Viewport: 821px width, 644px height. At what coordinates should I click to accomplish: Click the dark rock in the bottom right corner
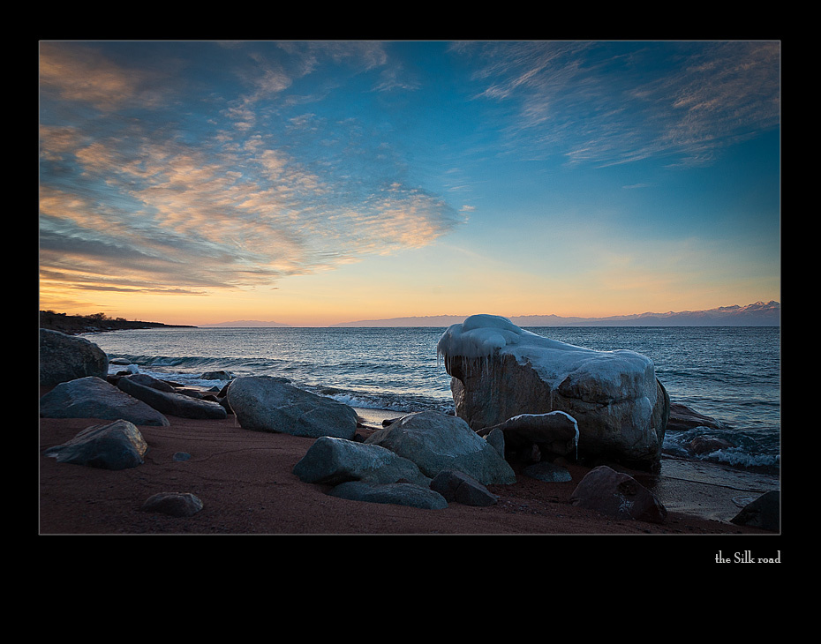[757, 511]
